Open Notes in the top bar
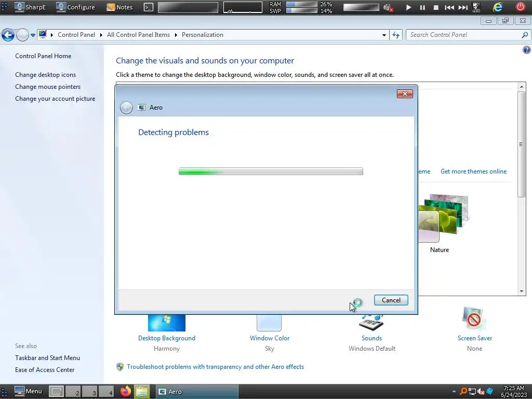Image resolution: width=532 pixels, height=399 pixels. click(119, 7)
